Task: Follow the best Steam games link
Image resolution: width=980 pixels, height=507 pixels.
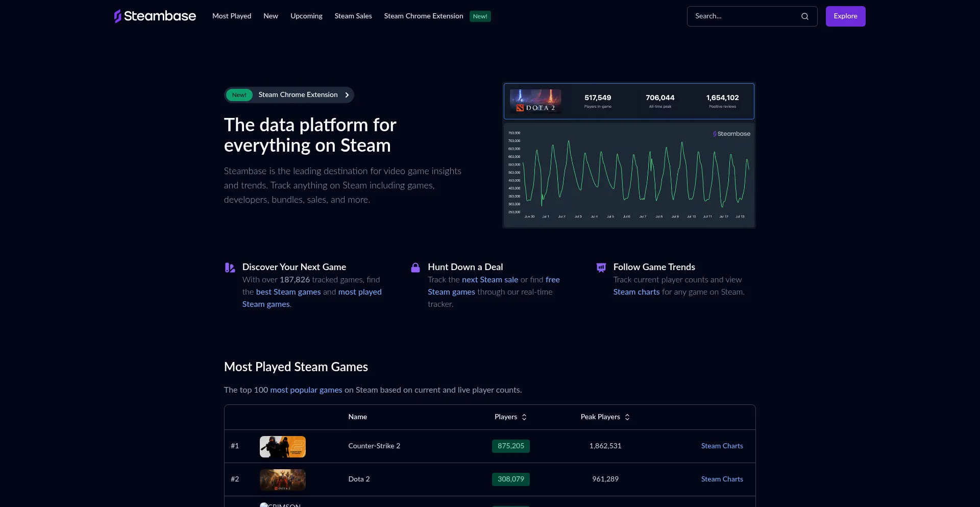Action: point(288,292)
